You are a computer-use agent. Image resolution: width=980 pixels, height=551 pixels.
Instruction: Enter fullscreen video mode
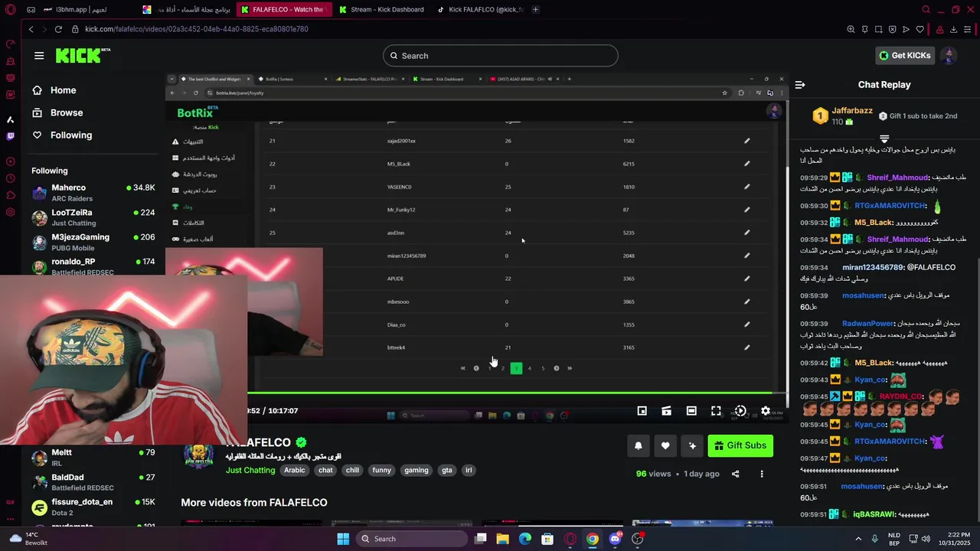click(716, 411)
